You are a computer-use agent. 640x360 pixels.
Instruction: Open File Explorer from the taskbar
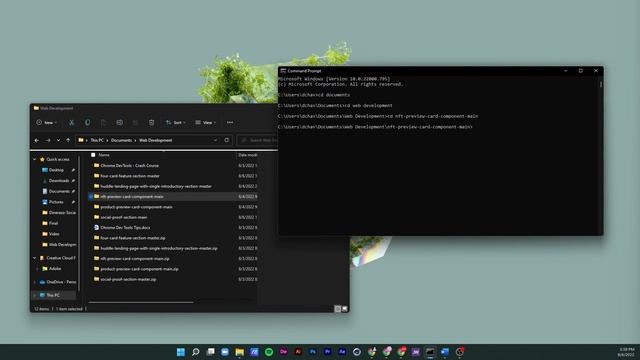tap(240, 352)
